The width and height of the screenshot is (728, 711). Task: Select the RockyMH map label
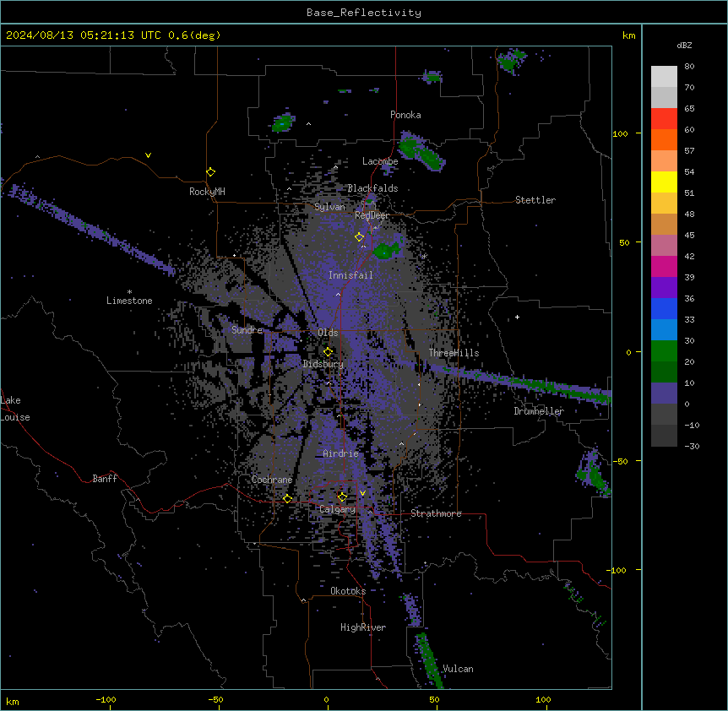[x=207, y=192]
